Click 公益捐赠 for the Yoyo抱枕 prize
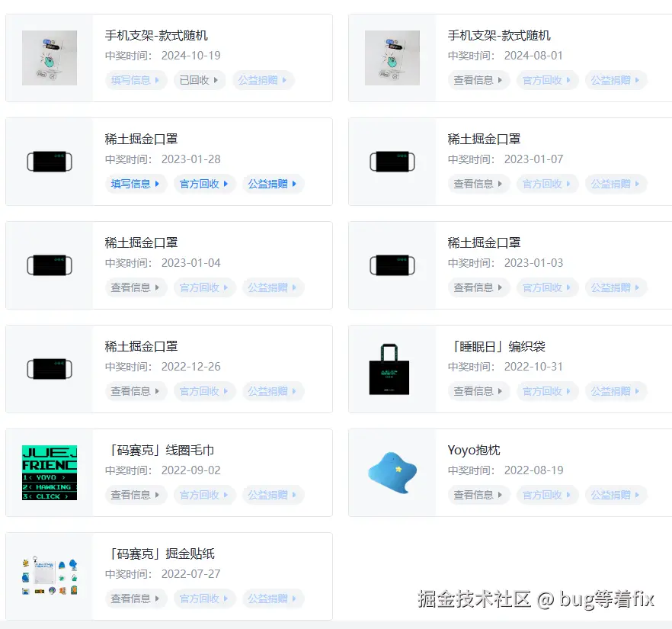672x629 pixels. 616,495
